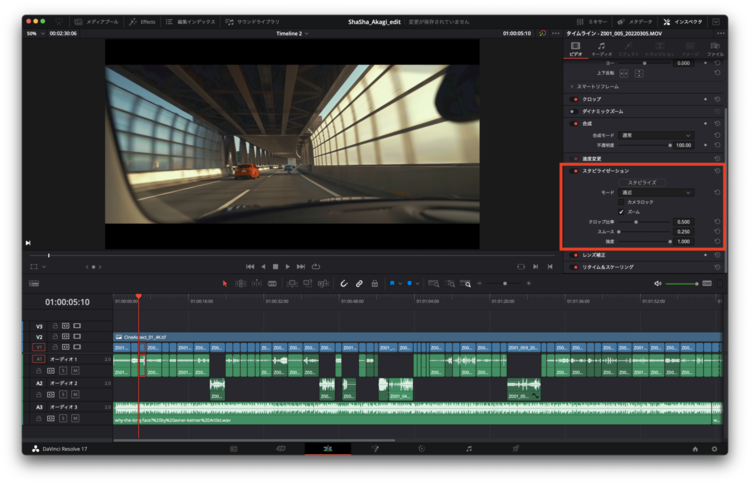The height and width of the screenshot is (484, 750).
Task: Click the スタビライズ button
Action: coord(642,182)
